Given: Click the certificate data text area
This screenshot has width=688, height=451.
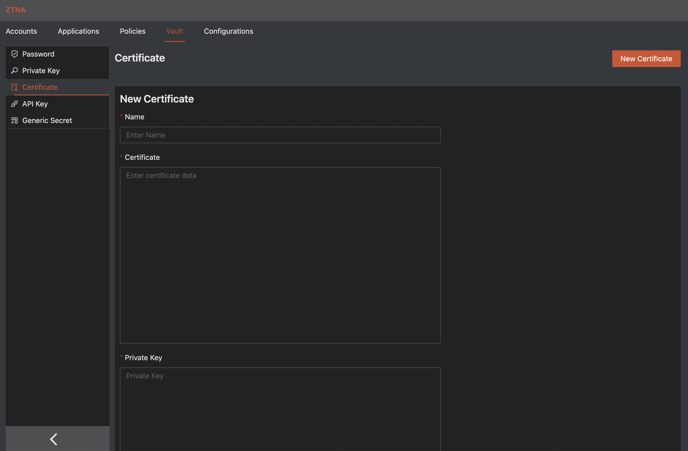Looking at the screenshot, I should [280, 255].
